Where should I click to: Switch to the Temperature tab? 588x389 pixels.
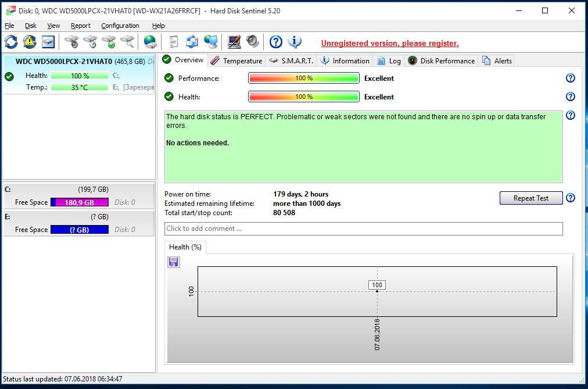tap(236, 61)
